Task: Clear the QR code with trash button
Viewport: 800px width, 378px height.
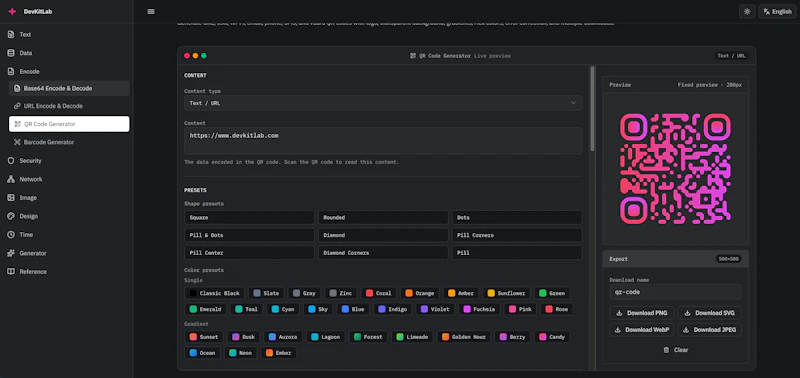Action: coord(676,350)
